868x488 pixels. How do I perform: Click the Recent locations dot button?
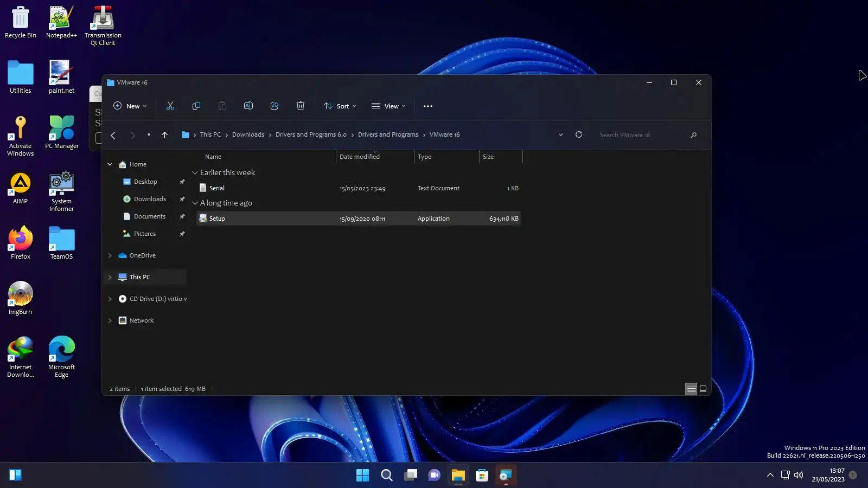(149, 135)
